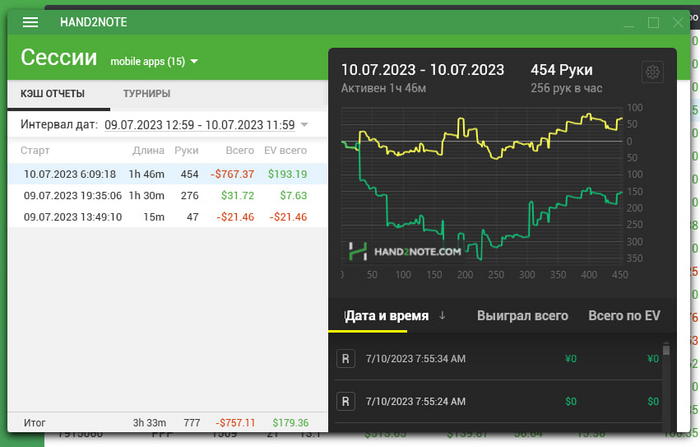The image size is (700, 447).
Task: Click the 15m session length
Action: point(154,217)
